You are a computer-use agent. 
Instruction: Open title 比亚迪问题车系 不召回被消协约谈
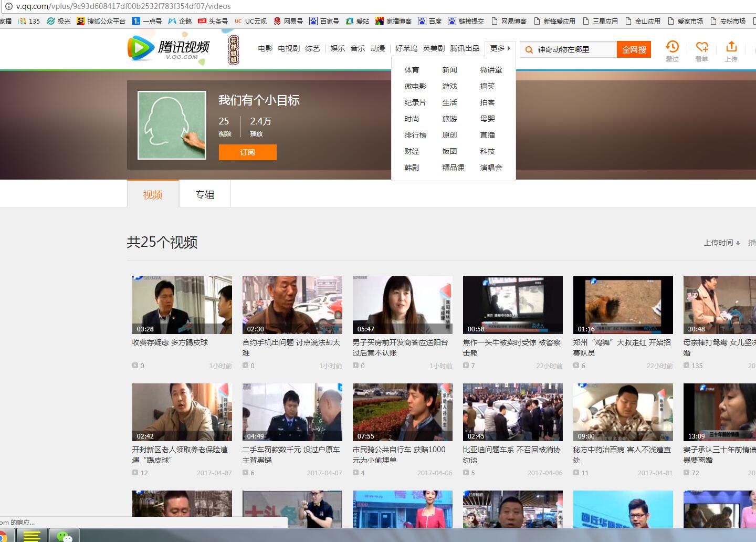(x=512, y=455)
